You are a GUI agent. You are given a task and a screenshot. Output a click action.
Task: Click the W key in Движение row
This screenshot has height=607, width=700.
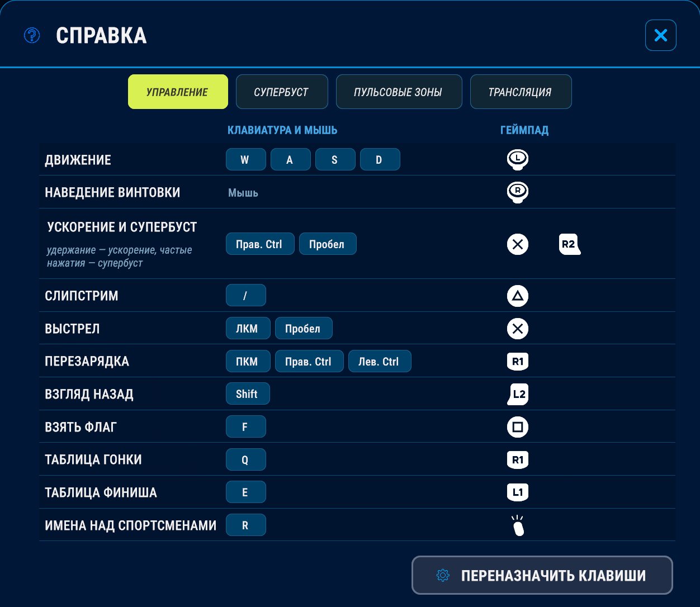[x=246, y=159]
